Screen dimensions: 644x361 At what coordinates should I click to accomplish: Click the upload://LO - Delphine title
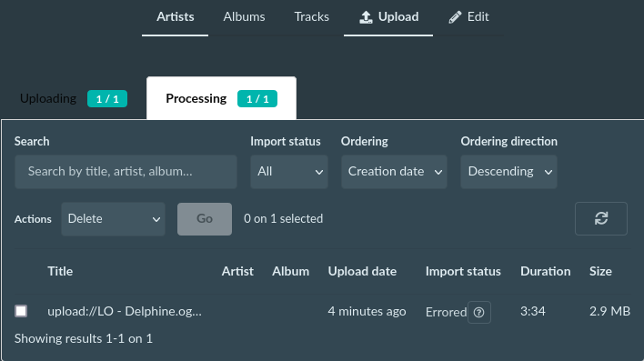pos(125,311)
